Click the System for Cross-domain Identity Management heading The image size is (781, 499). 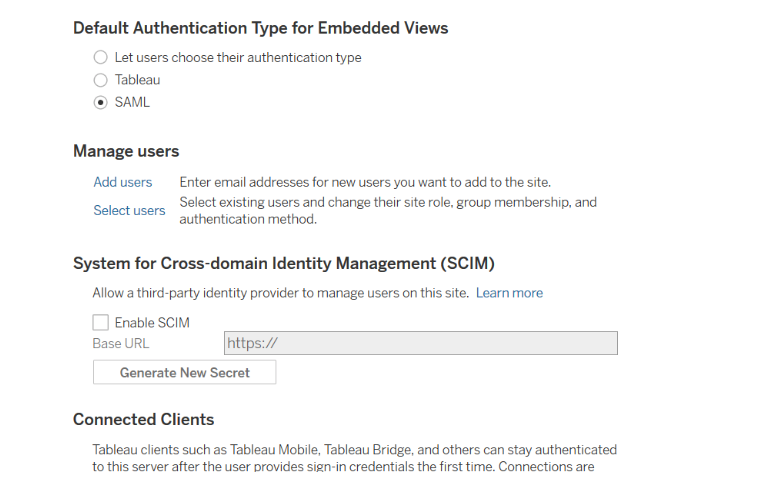[x=284, y=264]
